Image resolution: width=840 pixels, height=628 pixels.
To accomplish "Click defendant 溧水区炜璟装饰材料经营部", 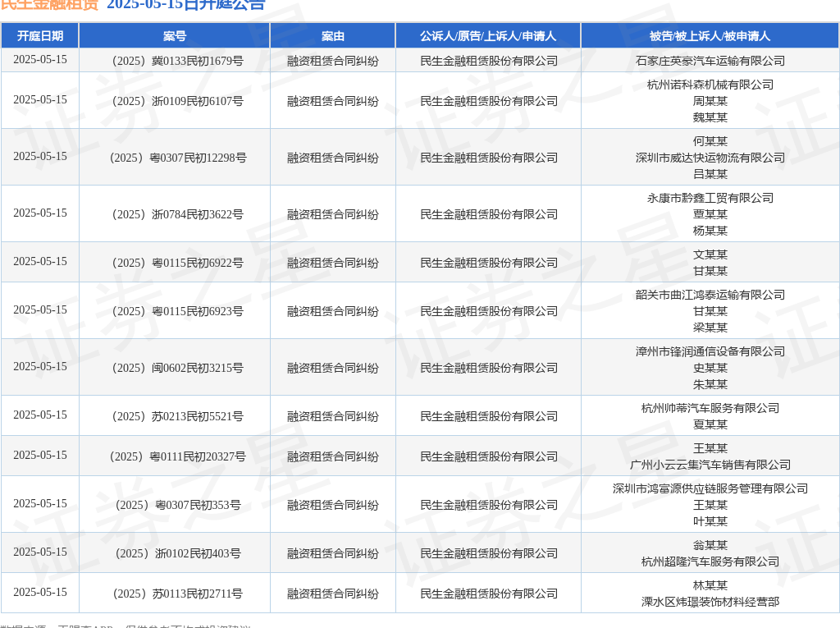I will tap(710, 603).
